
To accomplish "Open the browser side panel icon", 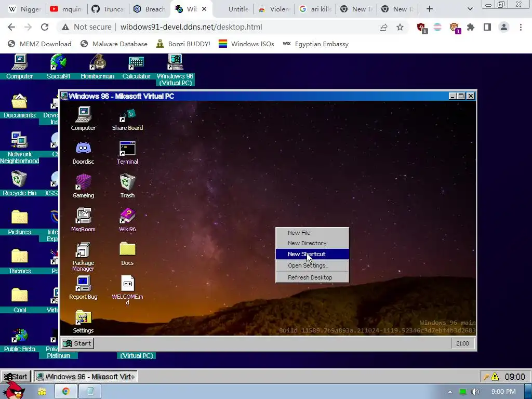I will [487, 27].
